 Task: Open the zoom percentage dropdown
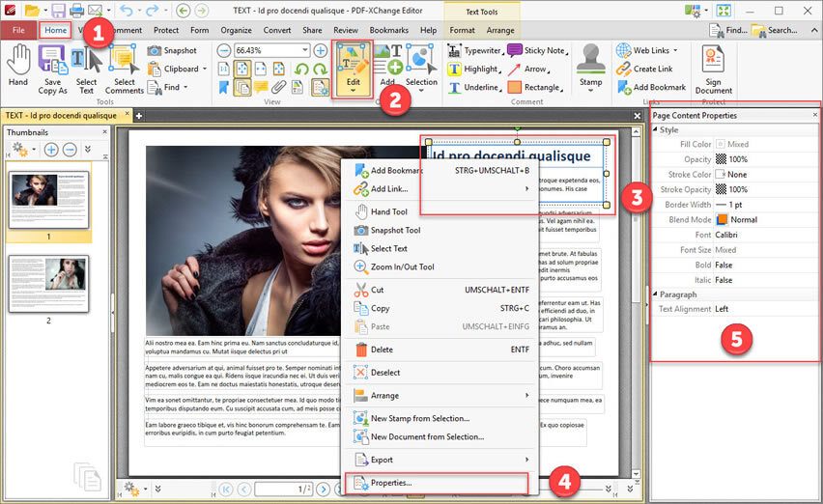pyautogui.click(x=304, y=50)
